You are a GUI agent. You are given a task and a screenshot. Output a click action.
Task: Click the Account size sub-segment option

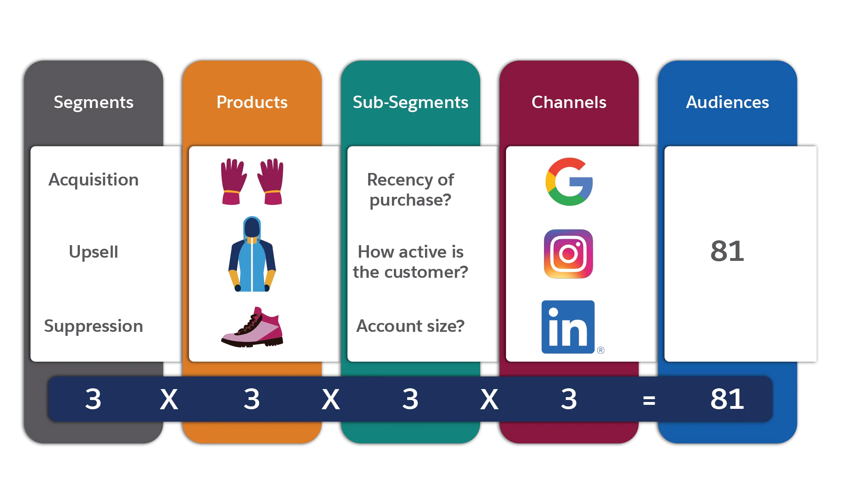pyautogui.click(x=410, y=326)
